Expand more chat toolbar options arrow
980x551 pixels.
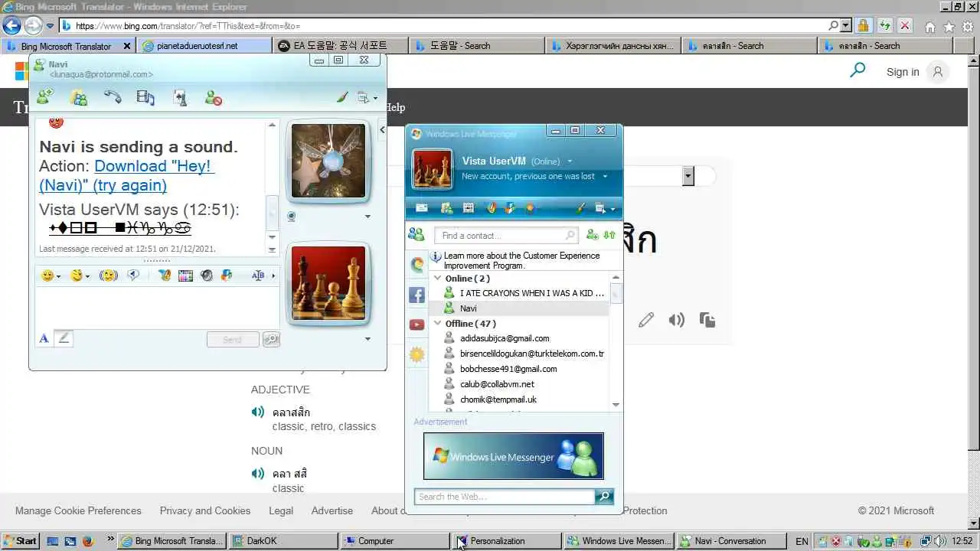point(273,275)
